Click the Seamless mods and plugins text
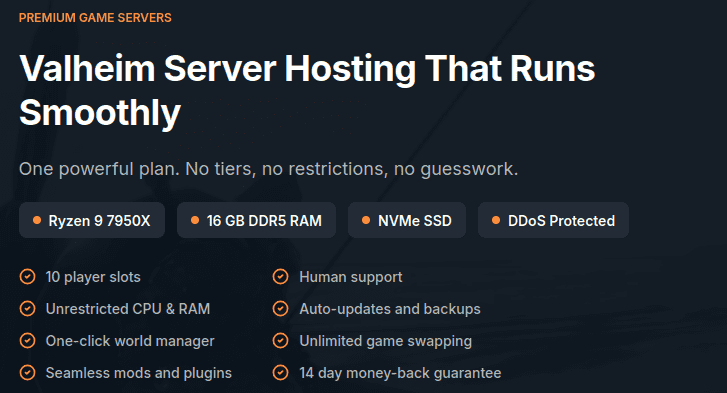 139,373
